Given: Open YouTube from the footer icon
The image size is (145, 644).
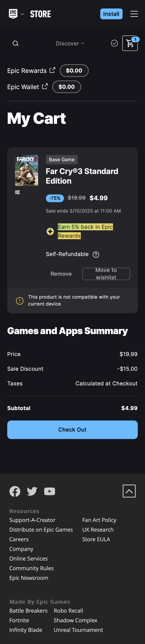Looking at the screenshot, I should click(50, 491).
